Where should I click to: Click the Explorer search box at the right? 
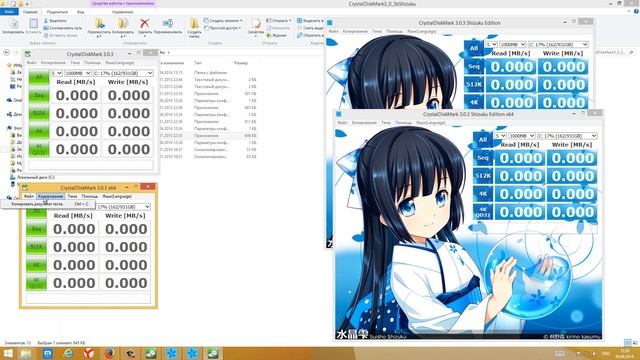tap(615, 52)
